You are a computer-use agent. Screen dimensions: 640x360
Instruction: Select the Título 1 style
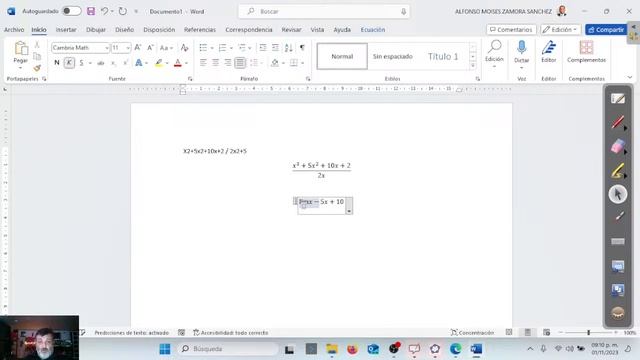point(443,56)
